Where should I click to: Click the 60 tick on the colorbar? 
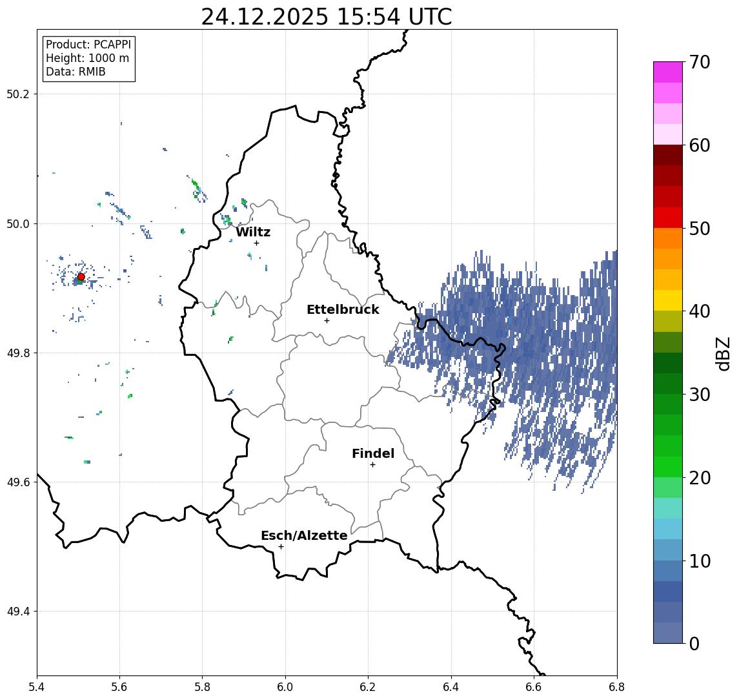pyautogui.click(x=700, y=145)
